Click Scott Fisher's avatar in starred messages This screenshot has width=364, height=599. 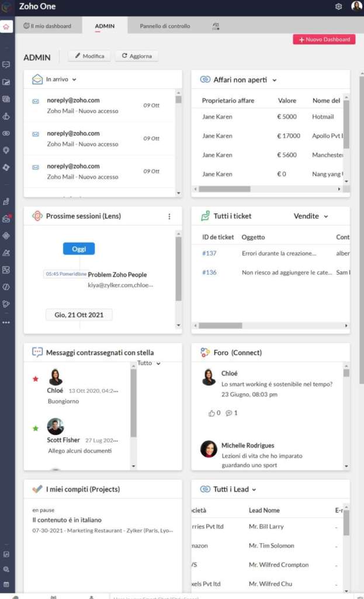point(56,426)
